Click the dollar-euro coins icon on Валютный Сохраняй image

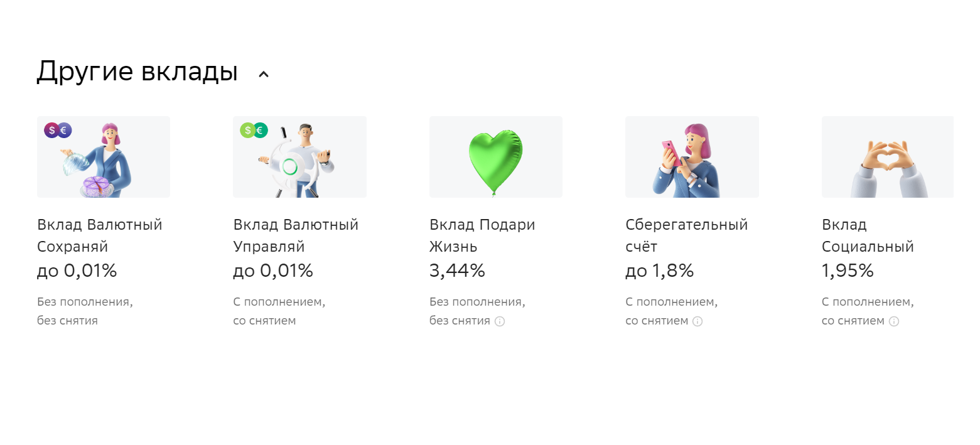click(x=57, y=130)
